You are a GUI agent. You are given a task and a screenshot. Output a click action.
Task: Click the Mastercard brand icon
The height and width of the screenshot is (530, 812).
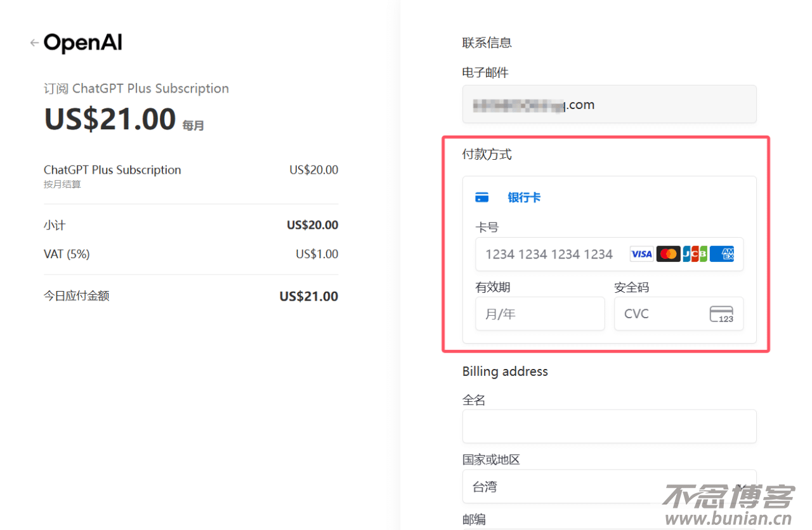click(x=669, y=254)
